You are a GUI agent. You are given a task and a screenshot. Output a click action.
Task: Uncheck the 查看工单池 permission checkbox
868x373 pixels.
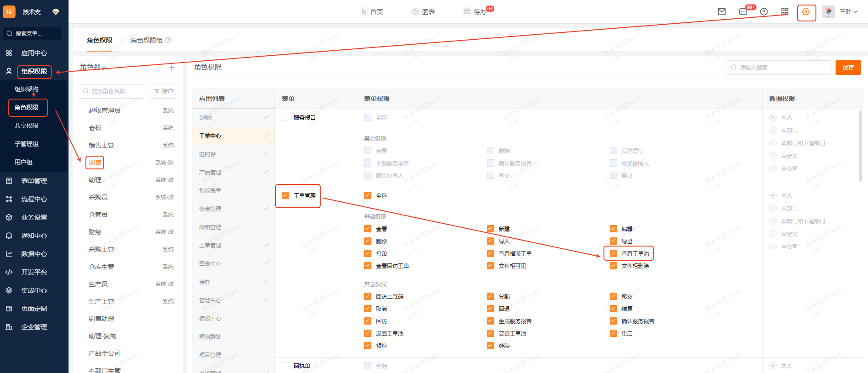pyautogui.click(x=614, y=253)
